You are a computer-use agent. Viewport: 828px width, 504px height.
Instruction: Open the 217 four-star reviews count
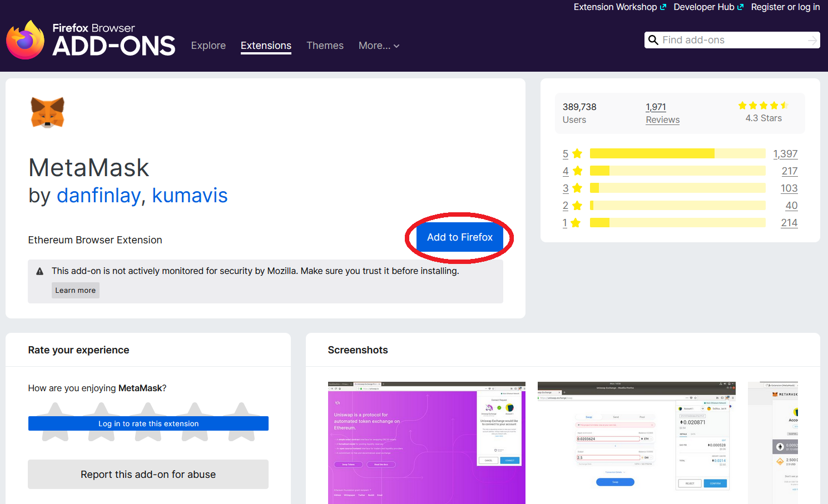[790, 171]
